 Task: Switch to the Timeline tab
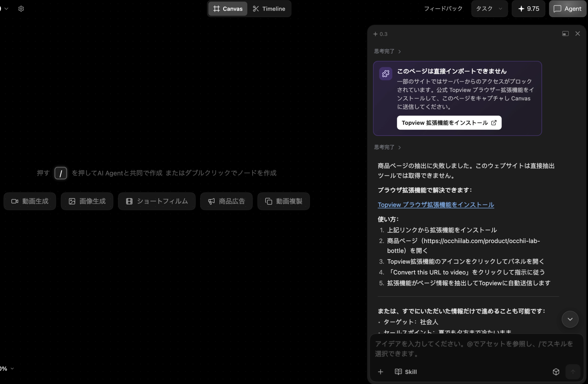[x=269, y=9]
